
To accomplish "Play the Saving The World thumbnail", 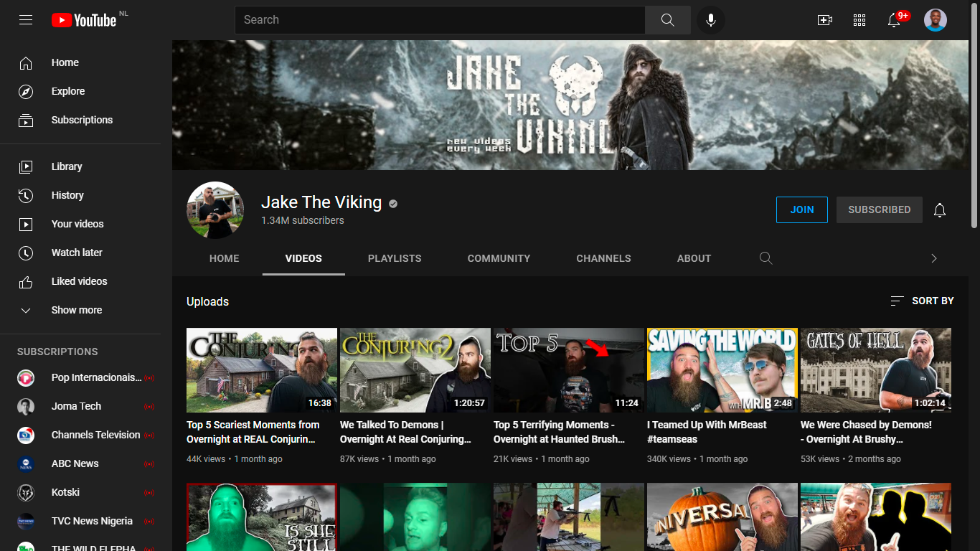I will (x=722, y=370).
